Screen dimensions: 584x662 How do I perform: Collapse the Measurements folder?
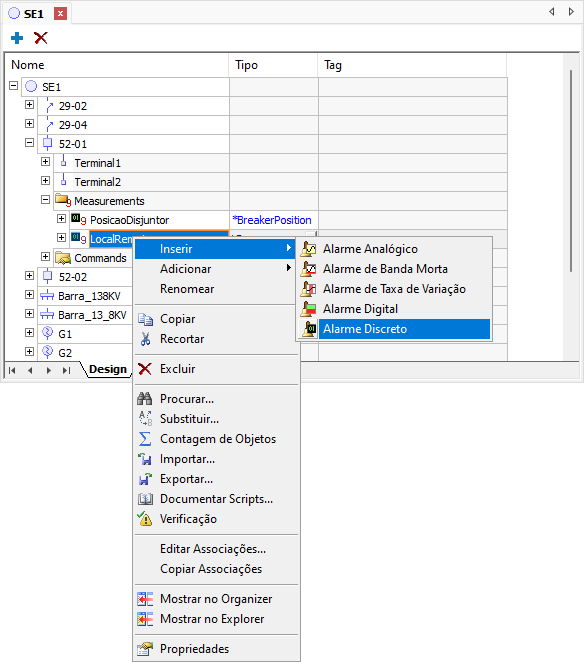[x=45, y=199]
